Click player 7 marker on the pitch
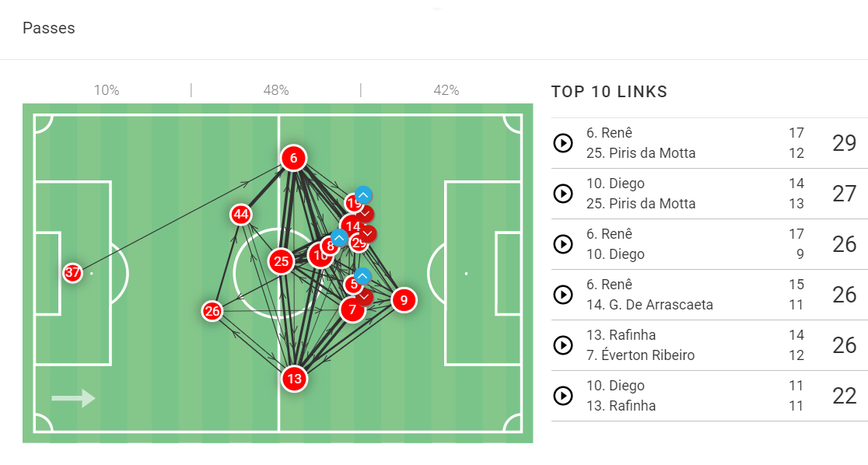Image resolution: width=868 pixels, height=465 pixels. [x=352, y=309]
